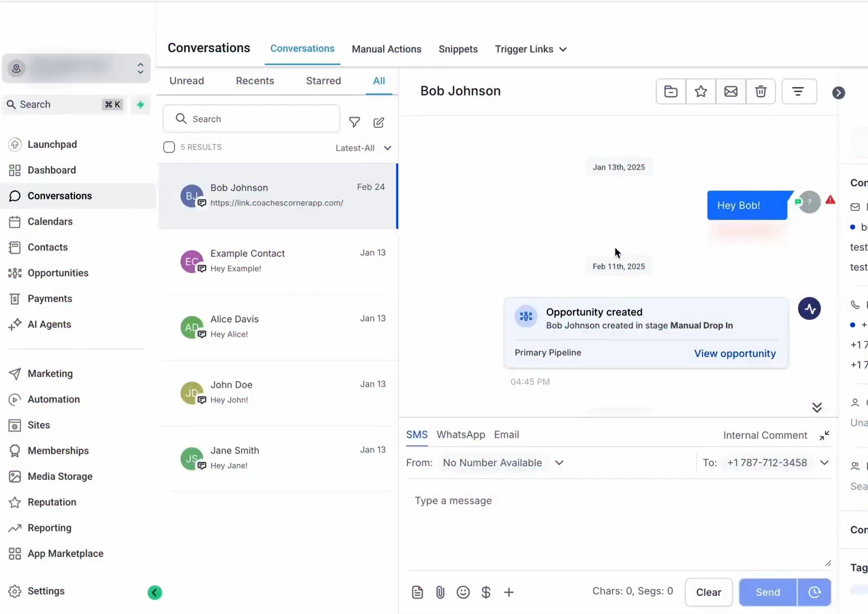Collapse the sidebar with the green arrow

(155, 592)
